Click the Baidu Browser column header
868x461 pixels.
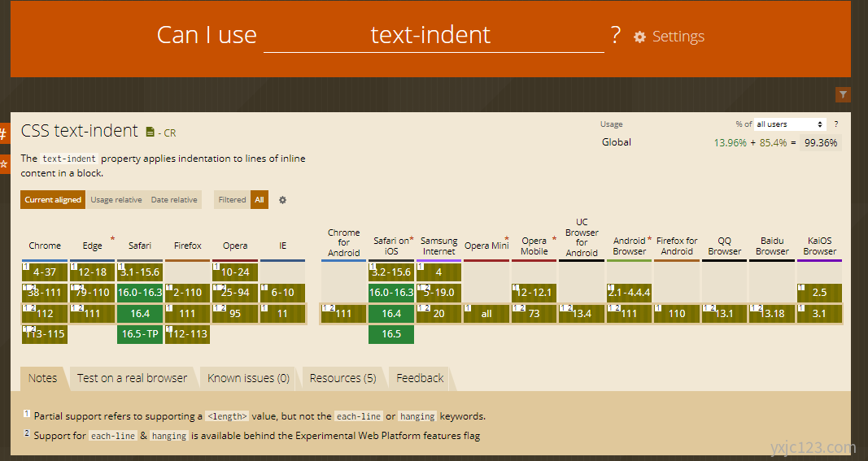point(772,246)
